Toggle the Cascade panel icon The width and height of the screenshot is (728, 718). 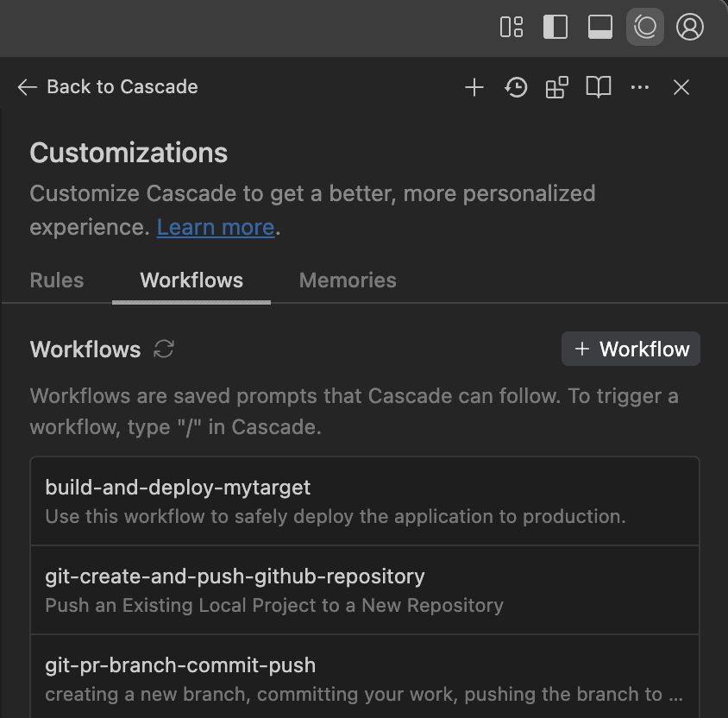tap(645, 27)
